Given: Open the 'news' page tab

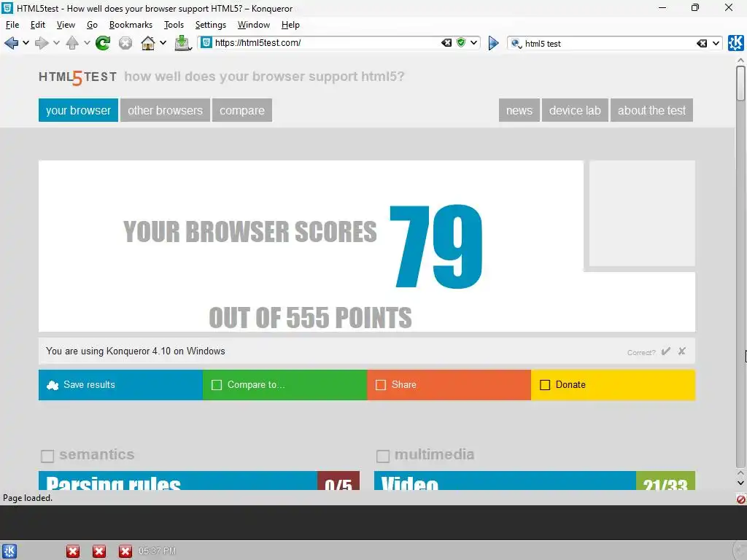Looking at the screenshot, I should [519, 111].
